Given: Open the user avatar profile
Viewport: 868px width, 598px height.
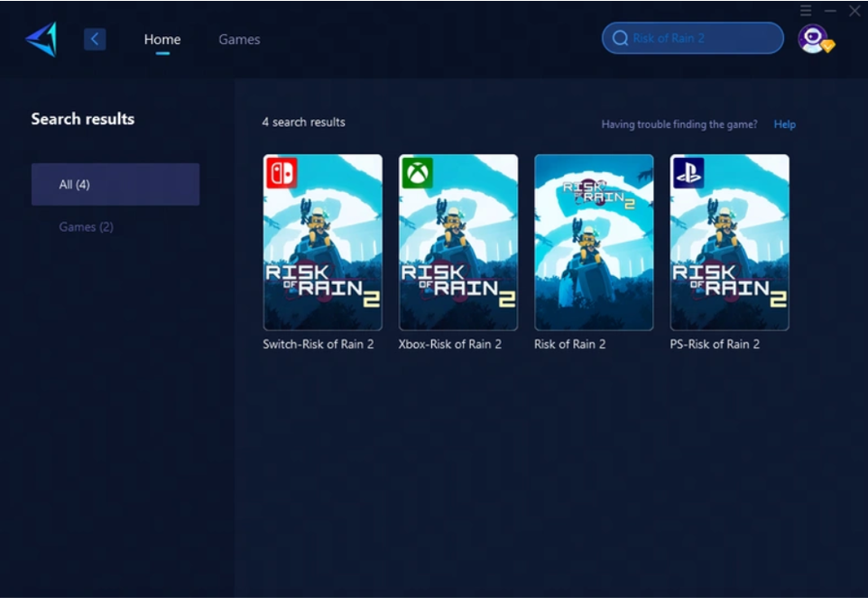Looking at the screenshot, I should click(815, 40).
